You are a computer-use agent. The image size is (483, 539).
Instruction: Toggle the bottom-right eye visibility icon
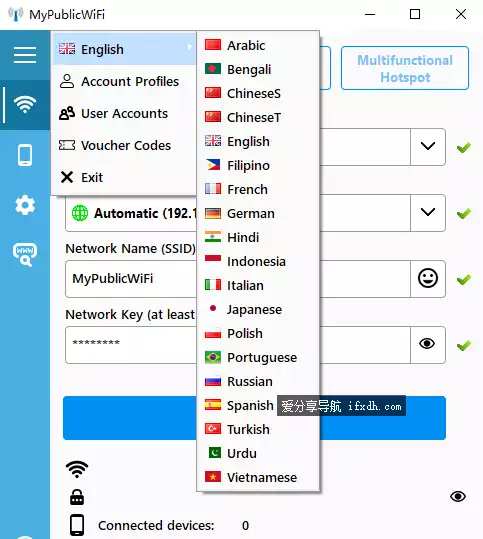pos(458,496)
